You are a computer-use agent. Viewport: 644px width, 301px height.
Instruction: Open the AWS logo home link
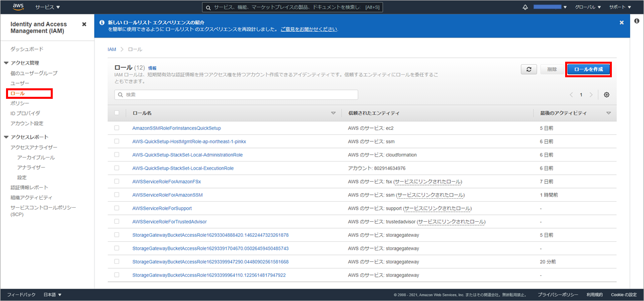click(18, 7)
